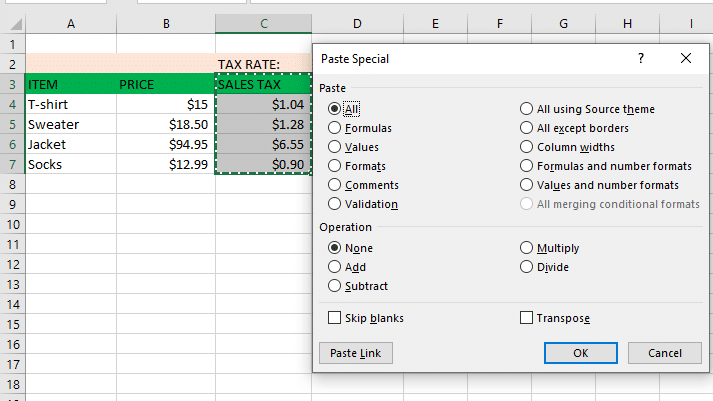The image size is (713, 401).
Task: Select All except borders option
Action: [526, 128]
